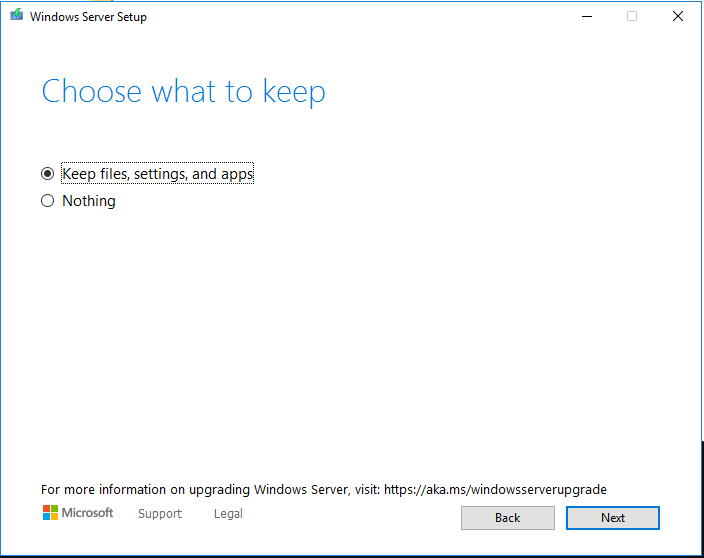The height and width of the screenshot is (558, 704).
Task: Go Back to previous setup page
Action: click(x=508, y=518)
